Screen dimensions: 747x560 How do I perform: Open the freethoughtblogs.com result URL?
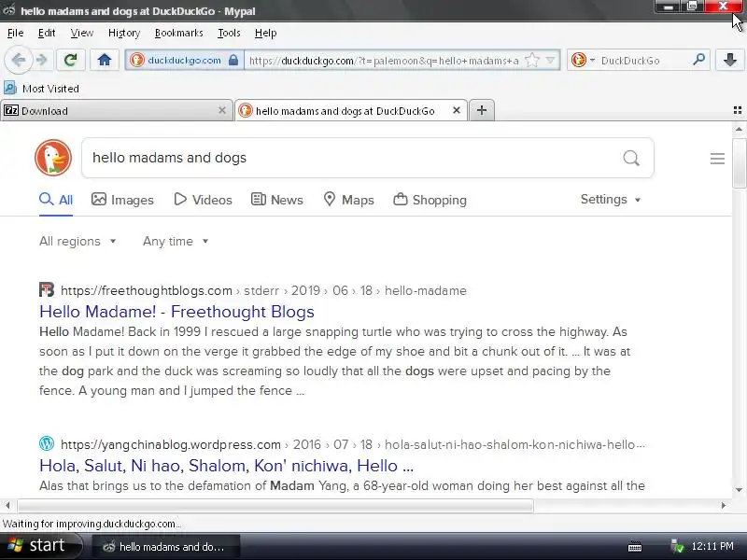click(x=263, y=290)
